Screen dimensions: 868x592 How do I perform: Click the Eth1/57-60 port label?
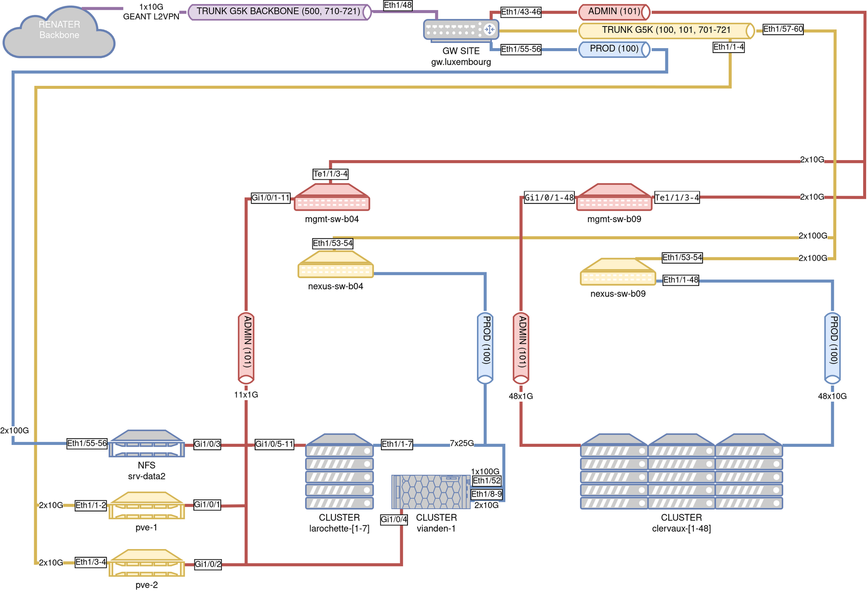click(x=783, y=29)
